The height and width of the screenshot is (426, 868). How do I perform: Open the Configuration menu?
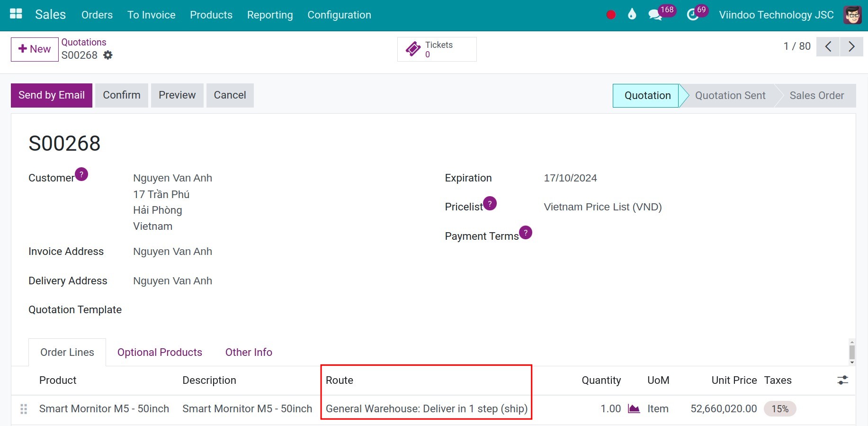click(339, 15)
